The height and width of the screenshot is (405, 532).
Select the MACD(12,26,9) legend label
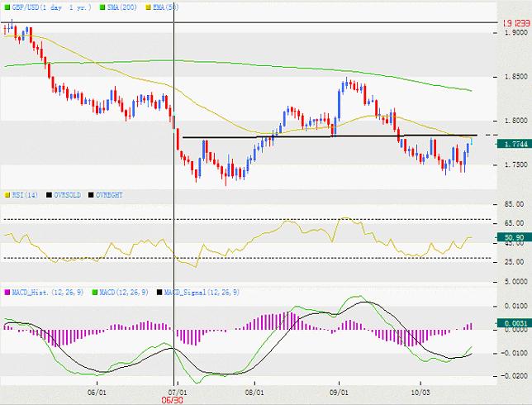pyautogui.click(x=124, y=293)
